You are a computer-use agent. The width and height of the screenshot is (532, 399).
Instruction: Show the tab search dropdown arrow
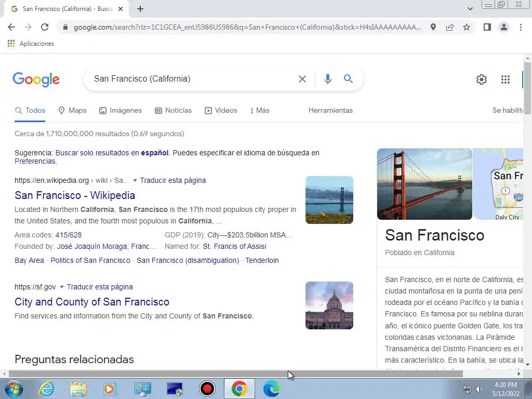point(470,9)
